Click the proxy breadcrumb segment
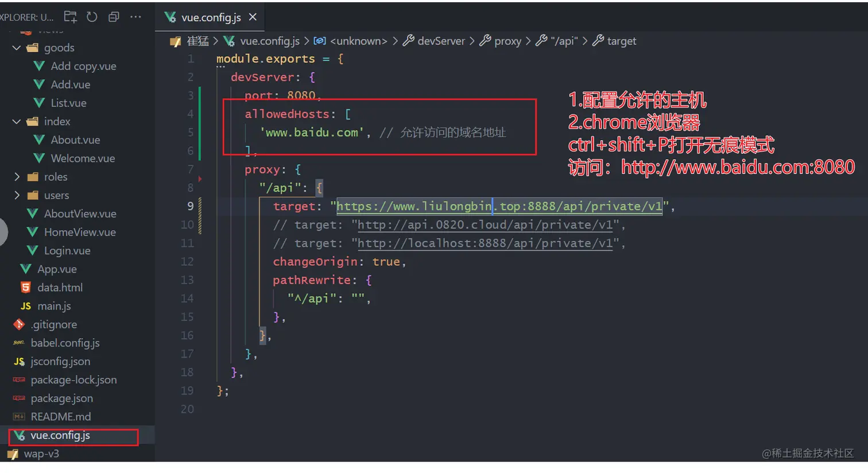This screenshot has height=473, width=868. [507, 41]
